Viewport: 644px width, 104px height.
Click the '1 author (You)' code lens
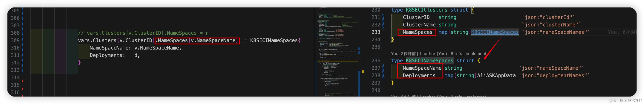pyautogui.click(x=433, y=54)
